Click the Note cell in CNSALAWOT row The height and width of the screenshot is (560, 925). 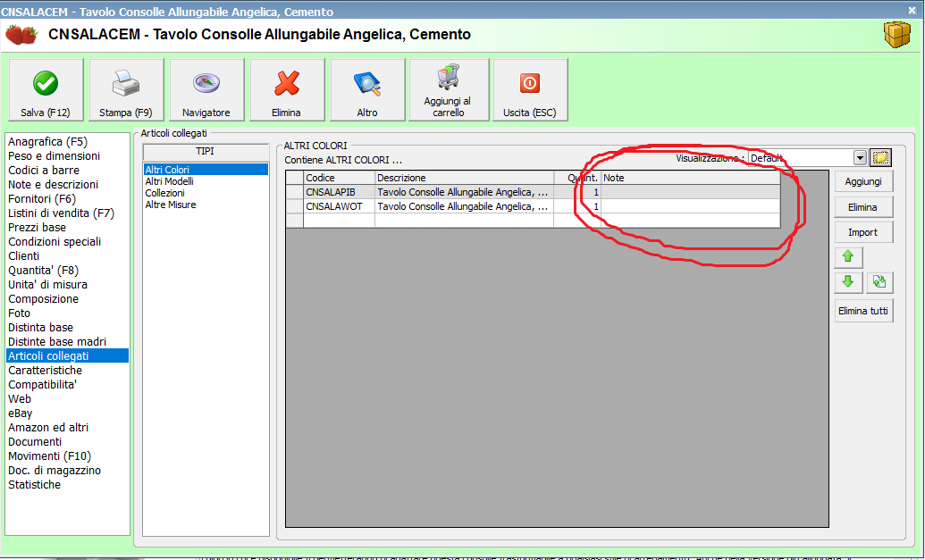690,206
